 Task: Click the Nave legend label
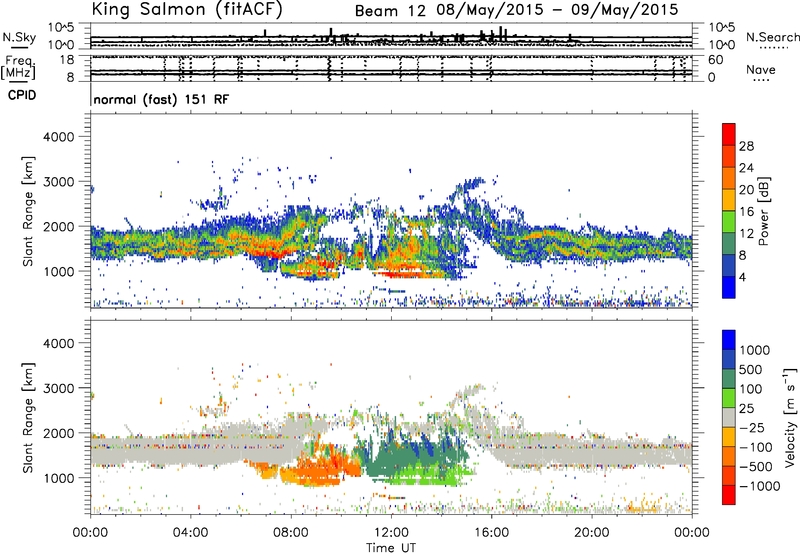(761, 69)
